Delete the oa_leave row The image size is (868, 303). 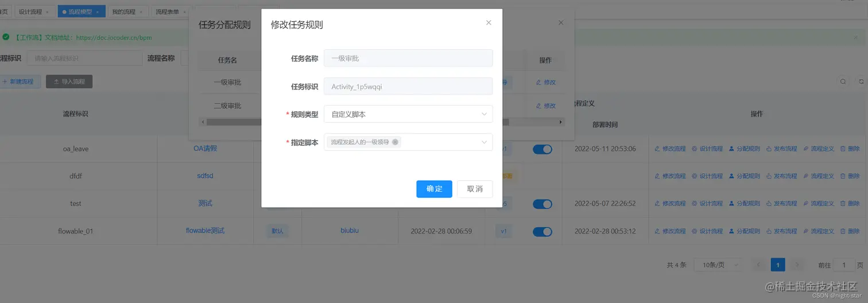click(x=850, y=149)
